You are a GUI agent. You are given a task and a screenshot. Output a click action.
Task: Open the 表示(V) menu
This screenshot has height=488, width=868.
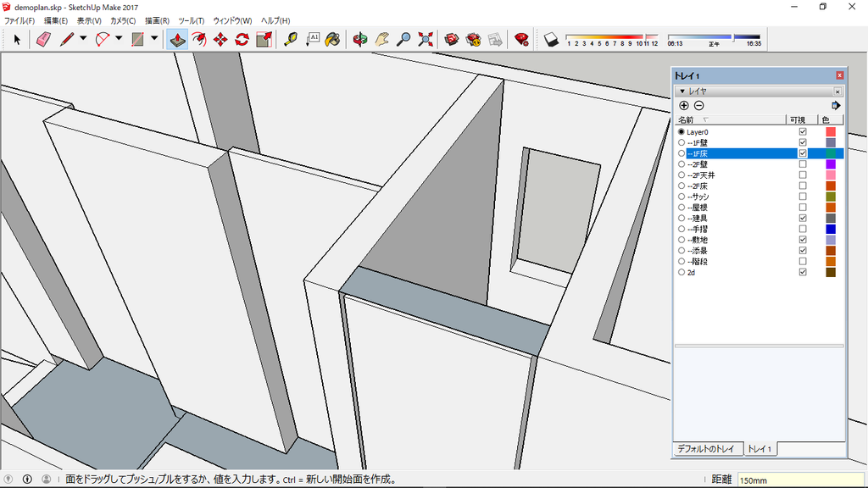[x=89, y=20]
